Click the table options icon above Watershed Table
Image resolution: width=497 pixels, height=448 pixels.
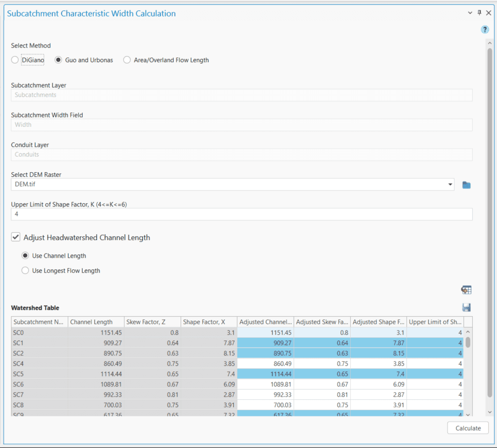point(466,290)
